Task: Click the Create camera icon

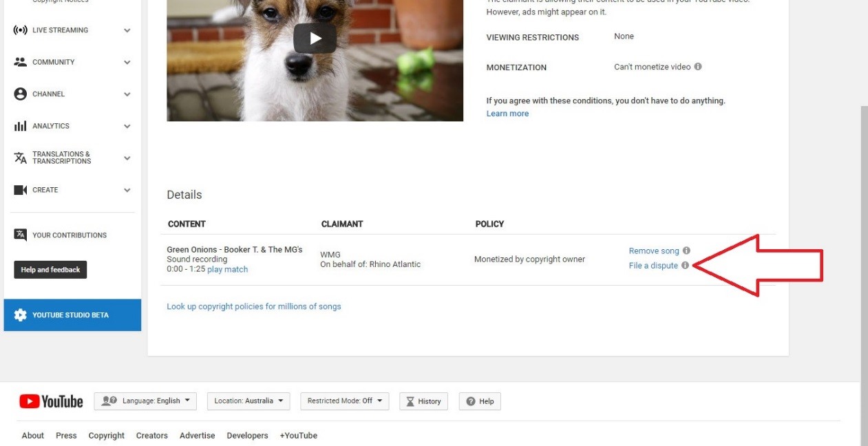Action: point(21,190)
